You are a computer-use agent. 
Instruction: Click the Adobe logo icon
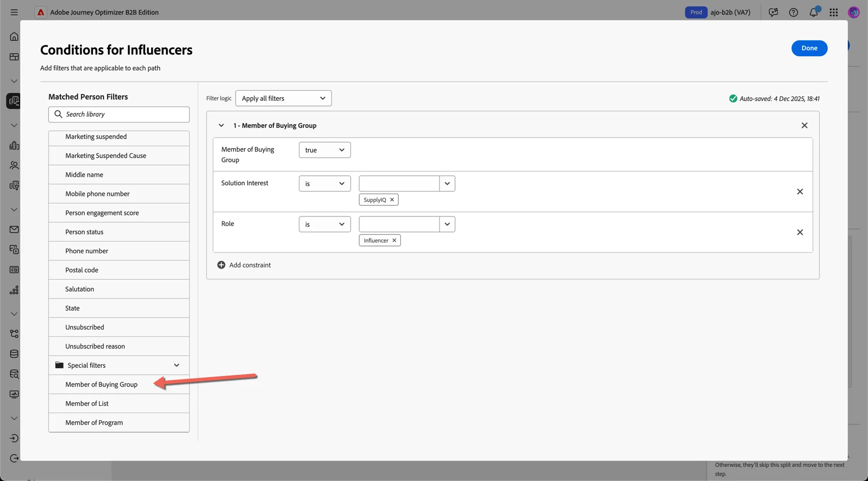[x=41, y=12]
